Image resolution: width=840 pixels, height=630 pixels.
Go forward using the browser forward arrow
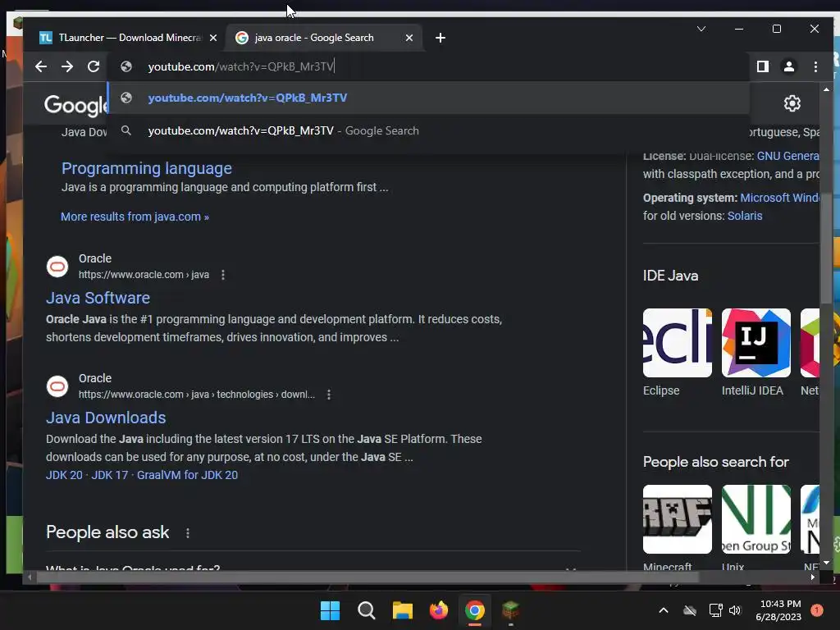pyautogui.click(x=67, y=66)
